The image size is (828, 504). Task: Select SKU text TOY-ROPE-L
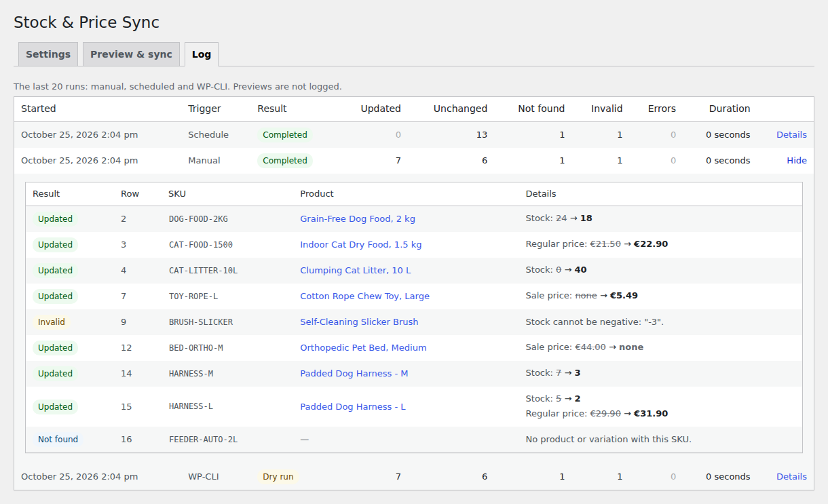coord(193,296)
